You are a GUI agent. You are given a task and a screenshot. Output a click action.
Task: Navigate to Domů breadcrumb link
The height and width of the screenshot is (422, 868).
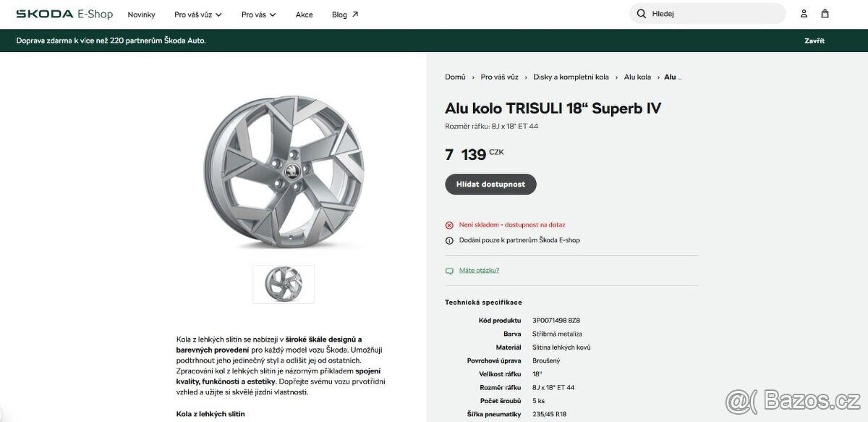pyautogui.click(x=454, y=76)
